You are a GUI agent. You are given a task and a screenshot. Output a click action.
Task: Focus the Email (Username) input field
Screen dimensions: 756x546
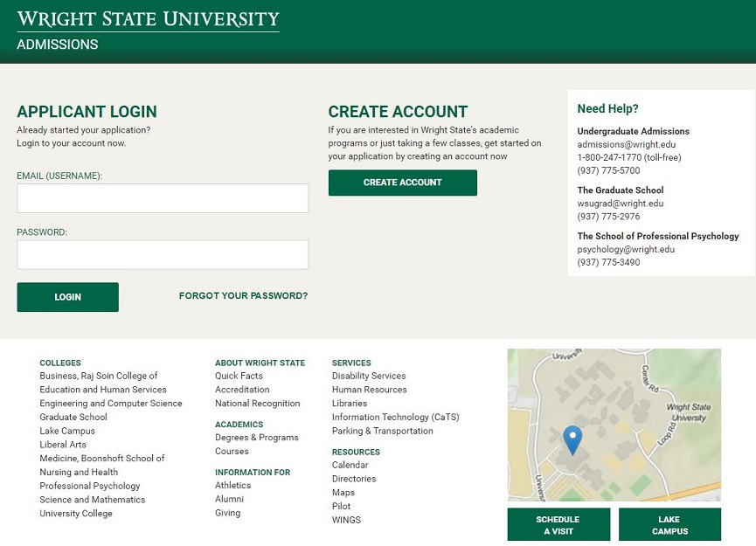click(x=163, y=198)
